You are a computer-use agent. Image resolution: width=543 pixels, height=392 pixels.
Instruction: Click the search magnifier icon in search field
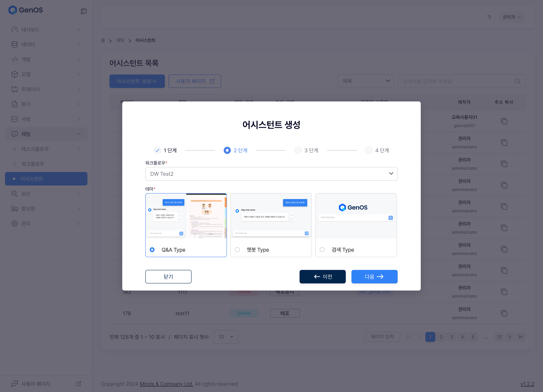click(x=517, y=81)
